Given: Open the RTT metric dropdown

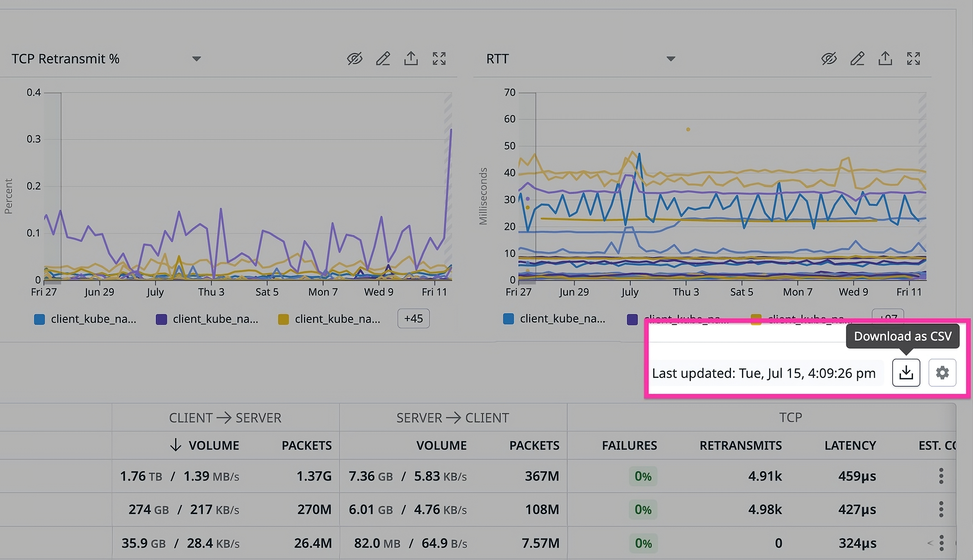Looking at the screenshot, I should [670, 58].
